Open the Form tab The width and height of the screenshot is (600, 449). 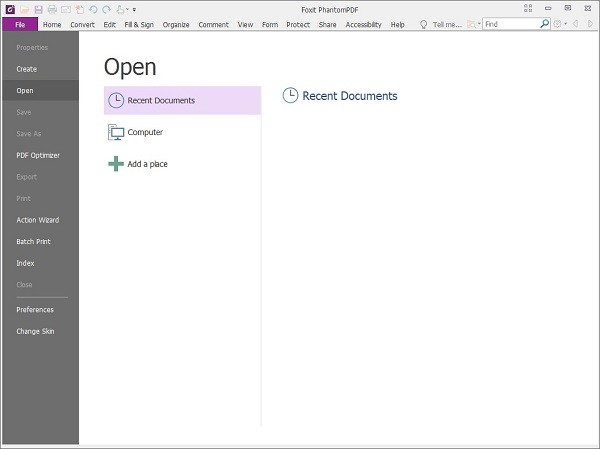270,24
